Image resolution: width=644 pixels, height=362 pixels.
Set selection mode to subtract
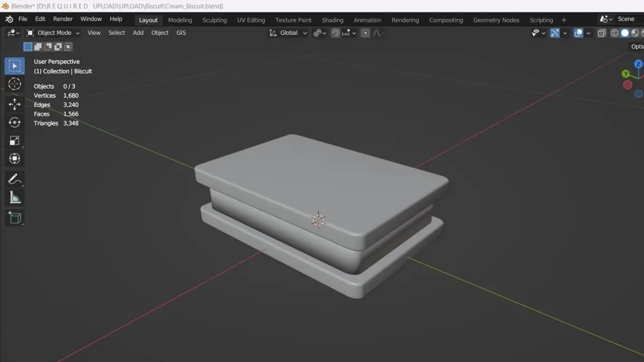click(48, 47)
